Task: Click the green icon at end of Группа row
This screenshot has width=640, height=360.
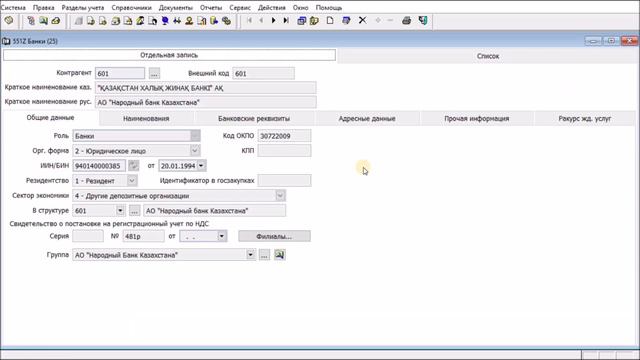Action: (x=280, y=255)
